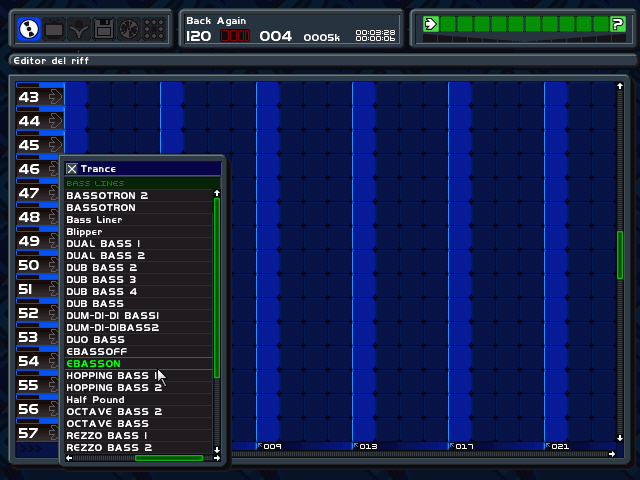640x480 pixels.
Task: Select DUAL BASS 2
Action: point(138,256)
